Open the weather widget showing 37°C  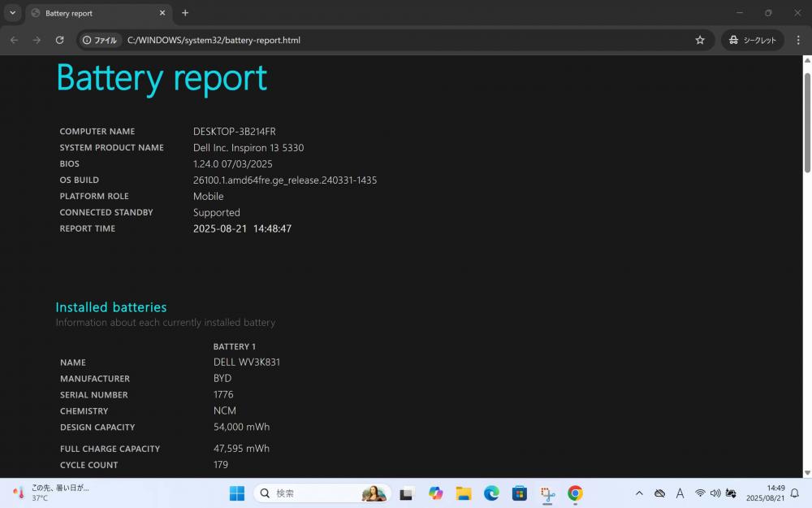click(52, 493)
